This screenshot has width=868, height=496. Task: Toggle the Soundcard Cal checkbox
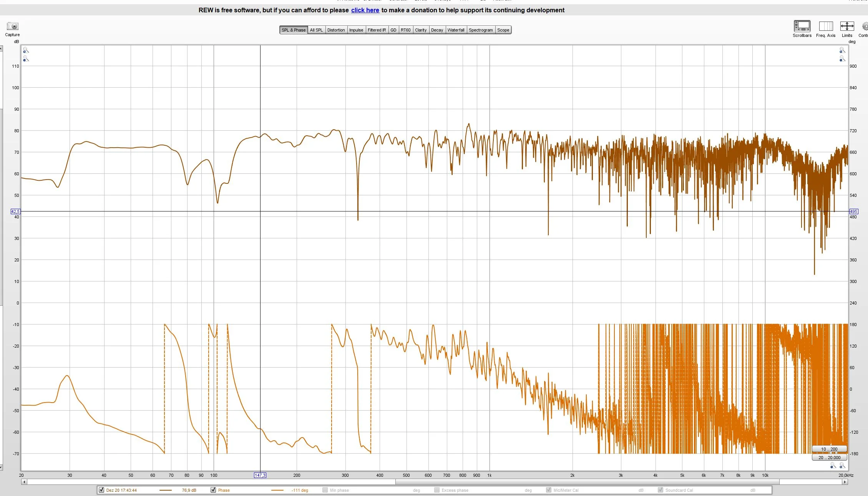click(661, 490)
